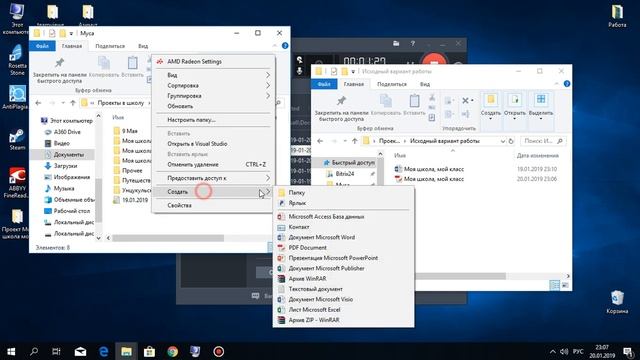Select the Прочее folder in Муза window
Image resolution: width=640 pixels, height=360 pixels.
pos(132,171)
